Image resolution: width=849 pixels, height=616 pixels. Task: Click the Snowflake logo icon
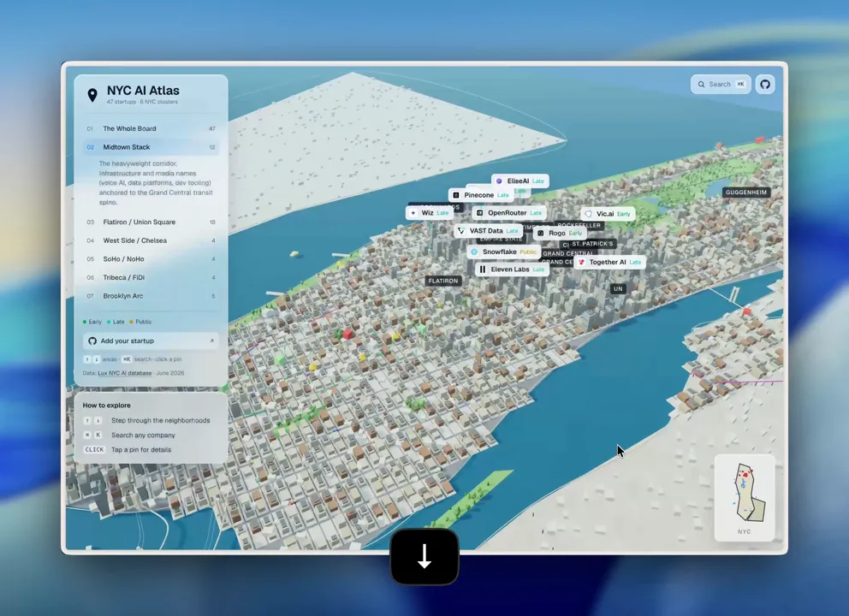point(474,252)
